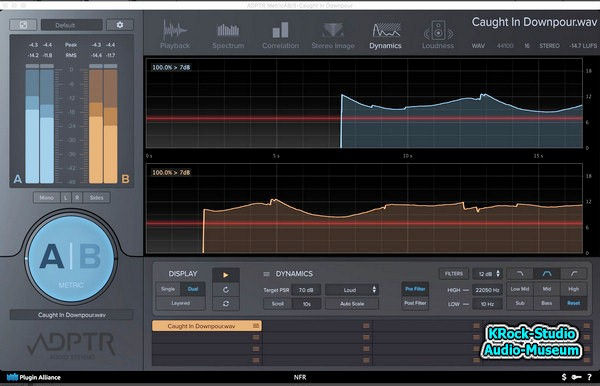This screenshot has height=386, width=600.
Task: Open the Default preset dropdown
Action: (x=72, y=25)
